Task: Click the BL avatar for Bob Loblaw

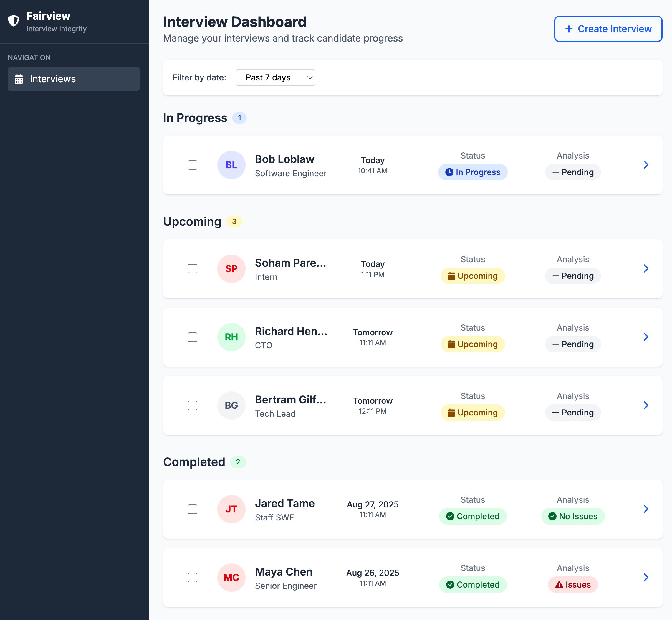Action: pyautogui.click(x=231, y=165)
